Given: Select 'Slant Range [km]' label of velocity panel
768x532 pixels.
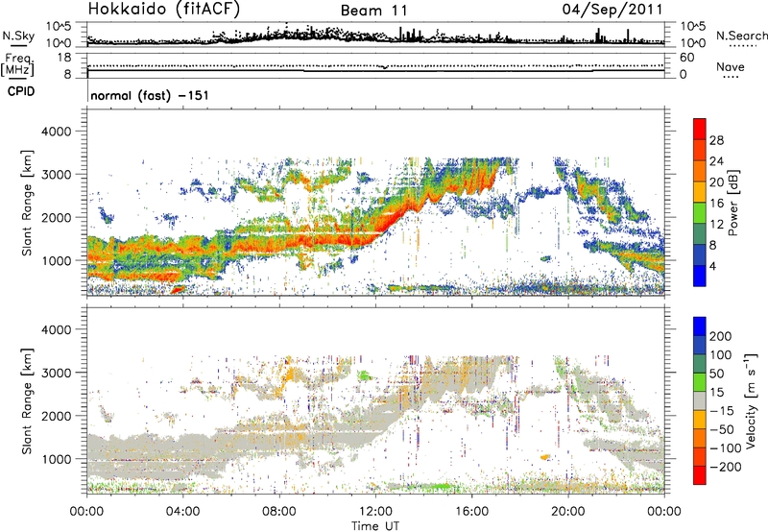Looking at the screenshot, I should [x=27, y=401].
